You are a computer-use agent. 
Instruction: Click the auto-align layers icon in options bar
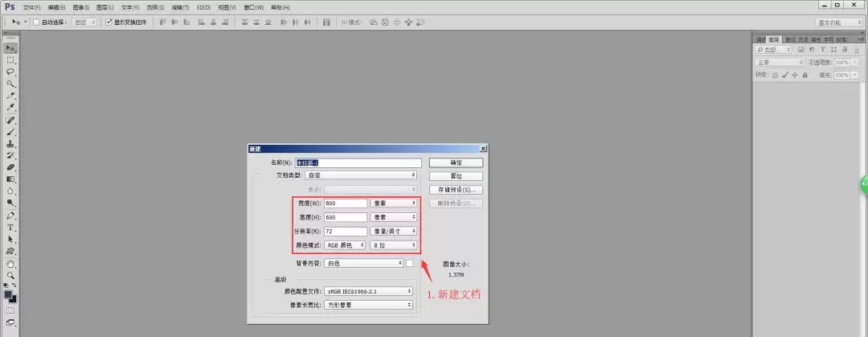(326, 23)
